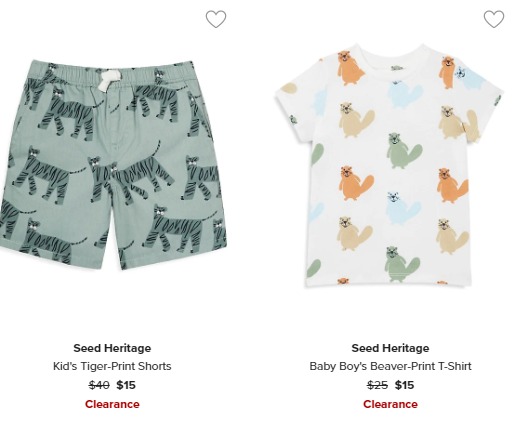Click the $15 sale price of the shorts

tap(126, 385)
